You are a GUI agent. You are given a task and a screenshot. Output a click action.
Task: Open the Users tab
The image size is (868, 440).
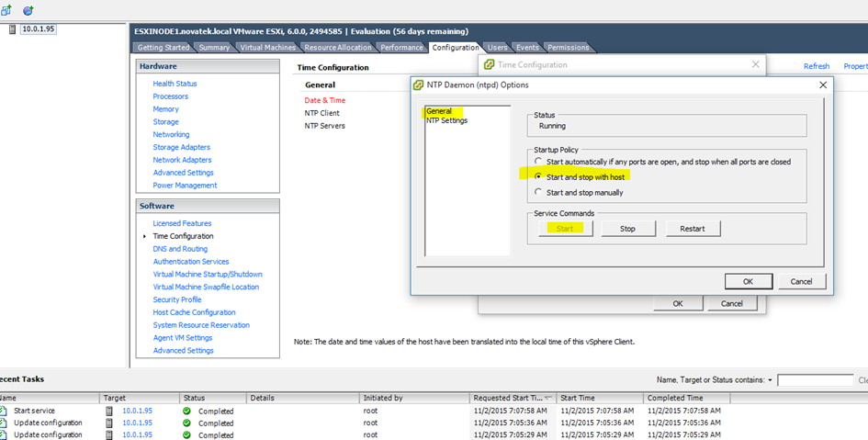(x=497, y=48)
